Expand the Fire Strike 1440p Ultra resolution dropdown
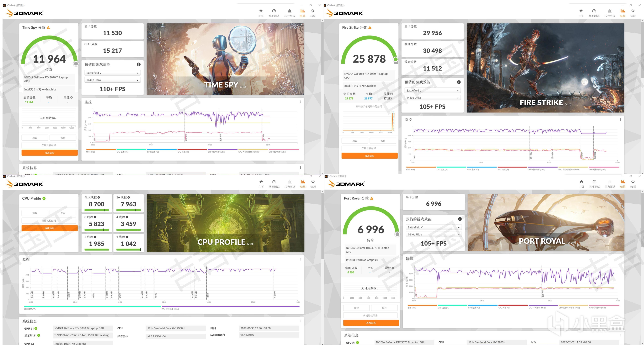Viewport: 644px width, 345px height. [432, 98]
